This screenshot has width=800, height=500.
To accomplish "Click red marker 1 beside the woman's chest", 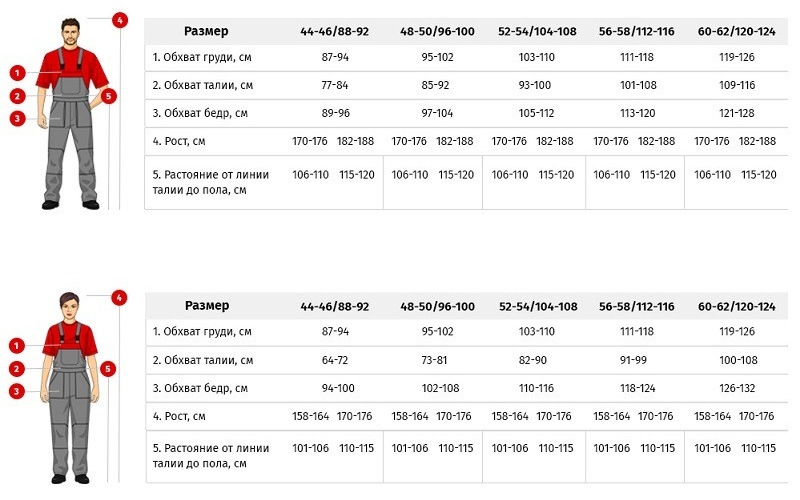I will click(x=17, y=346).
